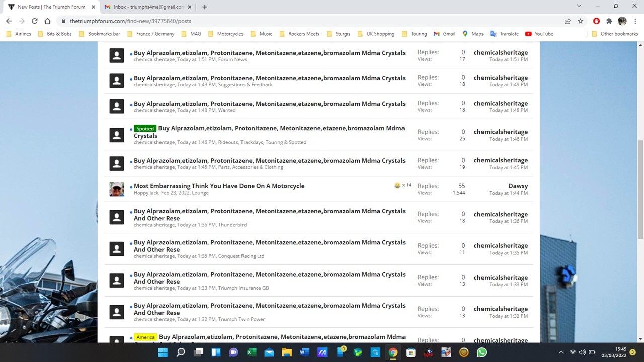Viewport: 644px width, 362px height.
Task: Show hidden system tray icons
Action: click(x=561, y=352)
